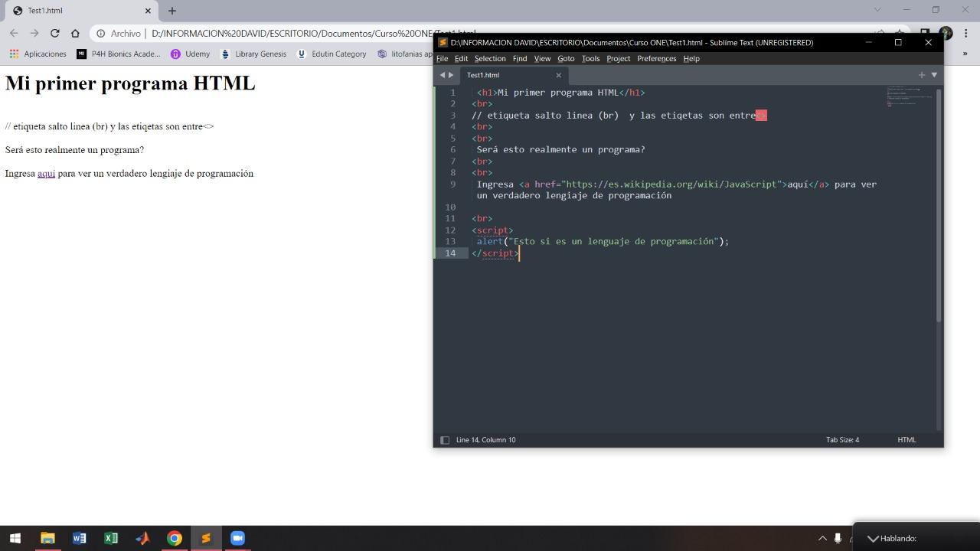Image resolution: width=980 pixels, height=551 pixels.
Task: Open the Sublime Text Edit menu
Action: tap(461, 58)
